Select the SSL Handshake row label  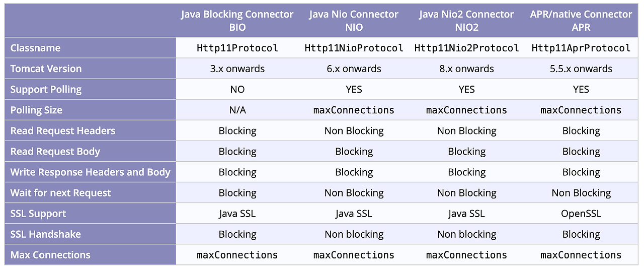[45, 234]
